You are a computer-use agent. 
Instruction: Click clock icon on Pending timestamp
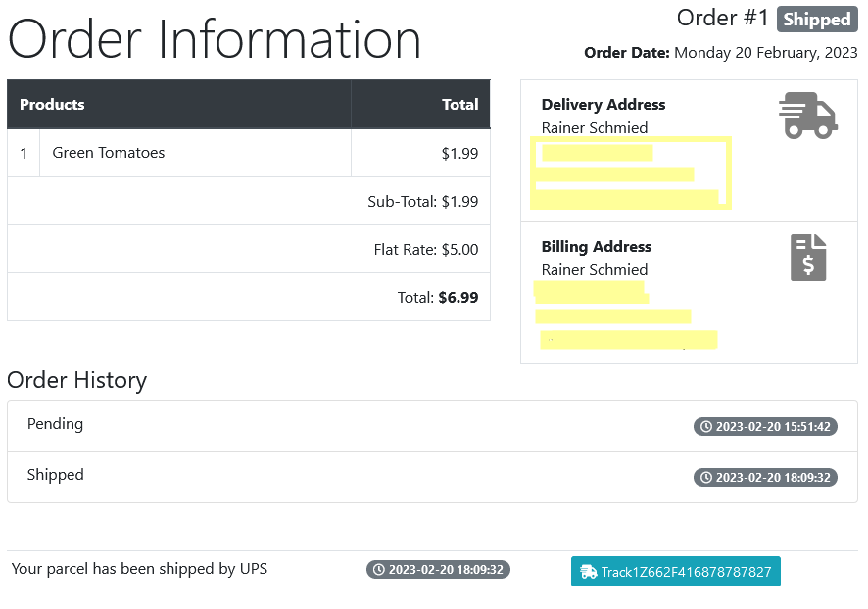coord(706,427)
